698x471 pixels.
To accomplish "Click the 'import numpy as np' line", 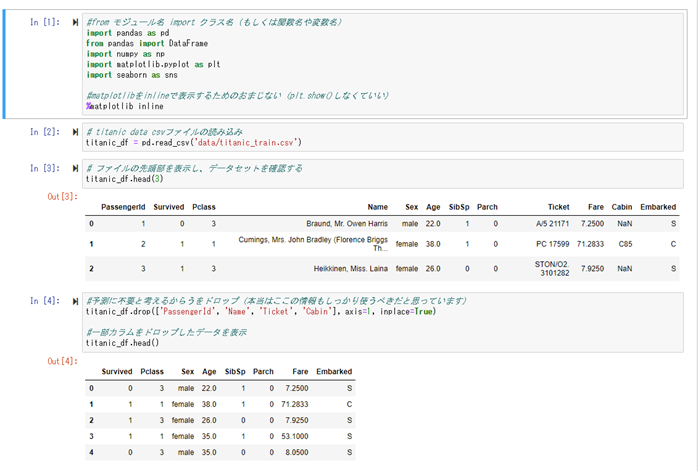I will point(126,54).
